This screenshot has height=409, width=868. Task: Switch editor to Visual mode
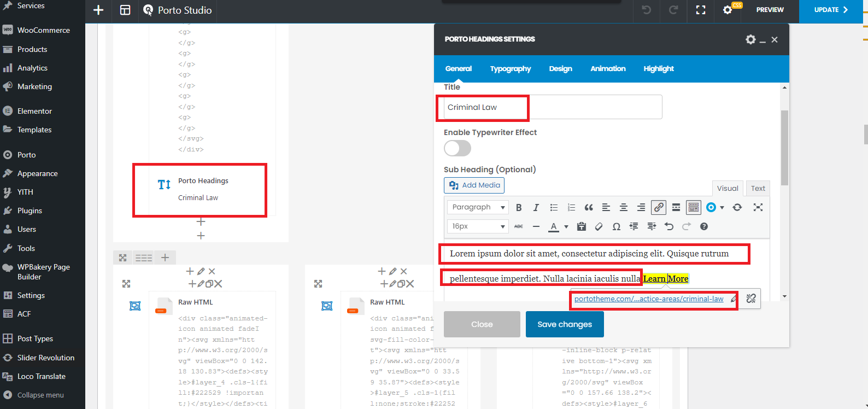tap(728, 188)
